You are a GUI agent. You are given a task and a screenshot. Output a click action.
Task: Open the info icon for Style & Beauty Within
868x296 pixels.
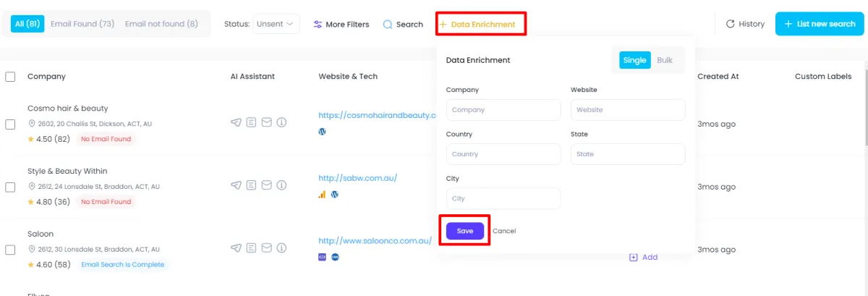(281, 185)
